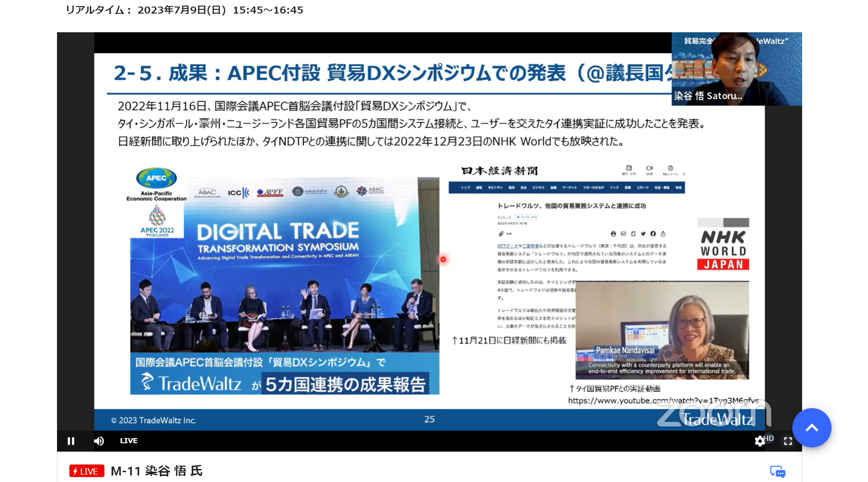Click the © 2023 TradeWaltz Inc. footer
The width and height of the screenshot is (868, 482).
(x=153, y=420)
